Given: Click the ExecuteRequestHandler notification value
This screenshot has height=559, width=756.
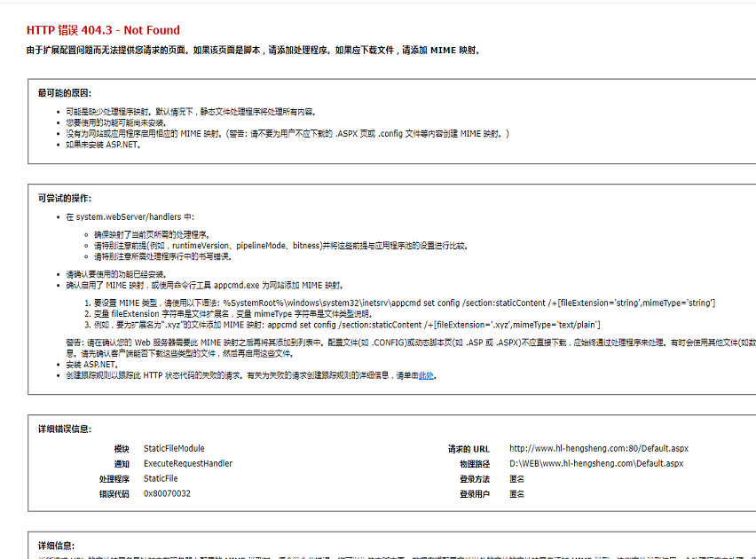Looking at the screenshot, I should (x=187, y=463).
